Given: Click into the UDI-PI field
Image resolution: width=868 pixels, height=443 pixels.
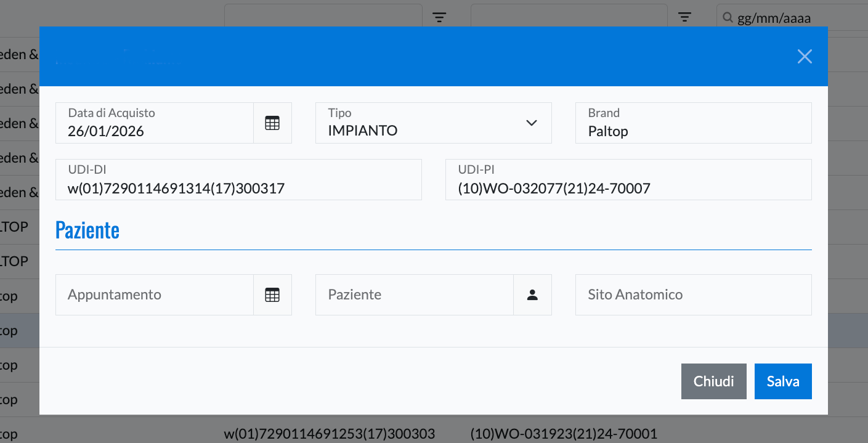Looking at the screenshot, I should (x=628, y=179).
